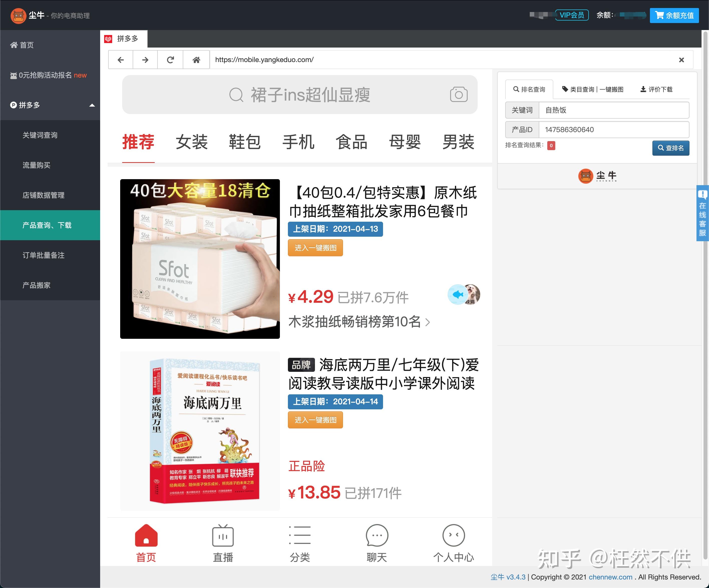Click the ¥13.85 price text
Screen dimensions: 709x588
pyautogui.click(x=314, y=492)
